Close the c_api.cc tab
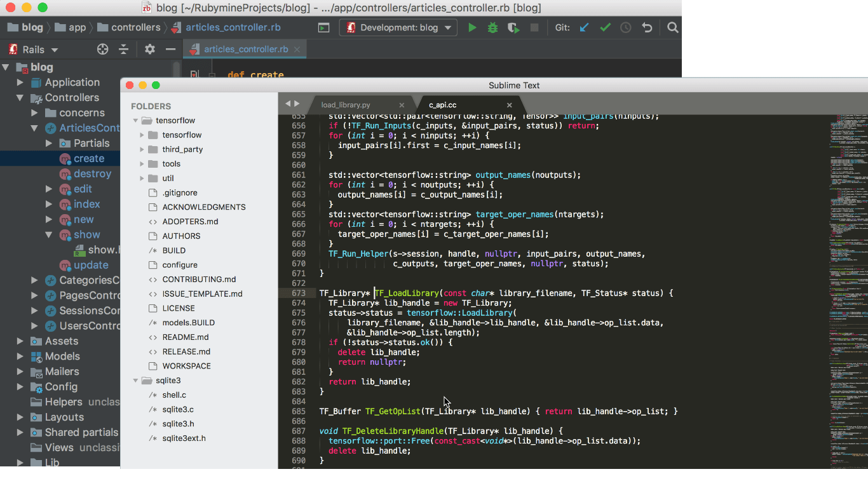868x488 pixels. click(x=510, y=105)
